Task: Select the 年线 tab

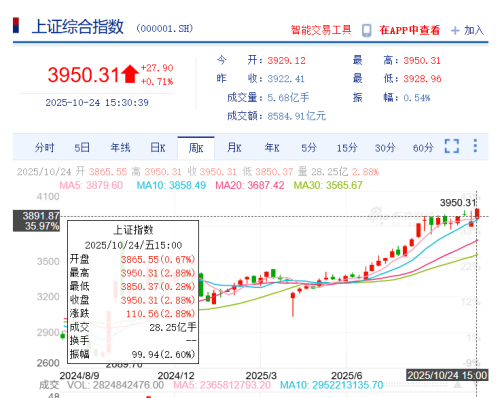Action: (x=120, y=147)
